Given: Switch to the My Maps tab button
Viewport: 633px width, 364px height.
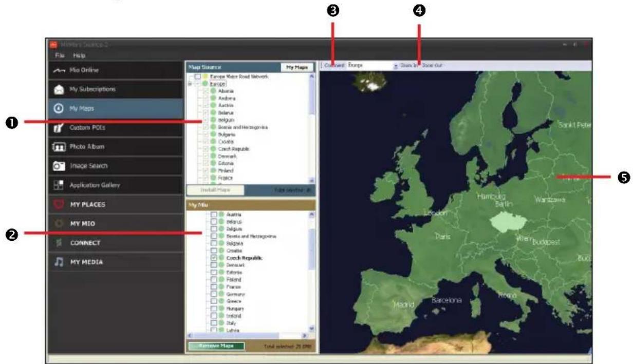Looking at the screenshot, I should coord(297,67).
